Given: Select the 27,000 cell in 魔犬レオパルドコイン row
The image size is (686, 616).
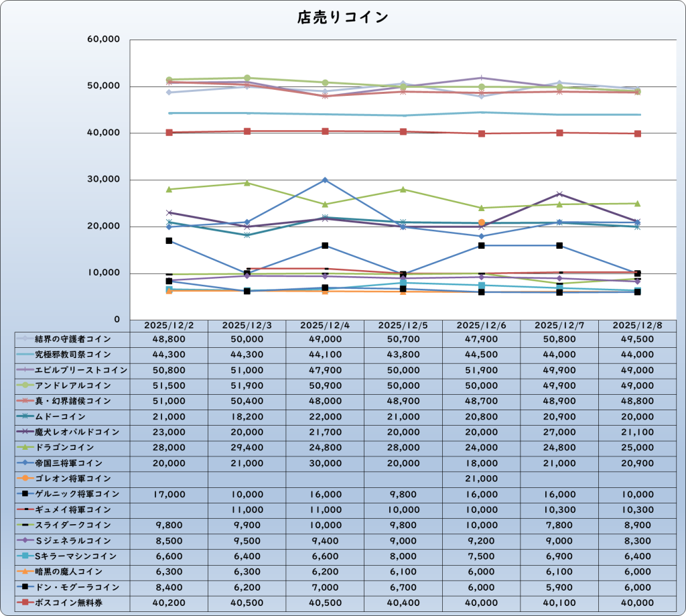Looking at the screenshot, I should pyautogui.click(x=560, y=432).
